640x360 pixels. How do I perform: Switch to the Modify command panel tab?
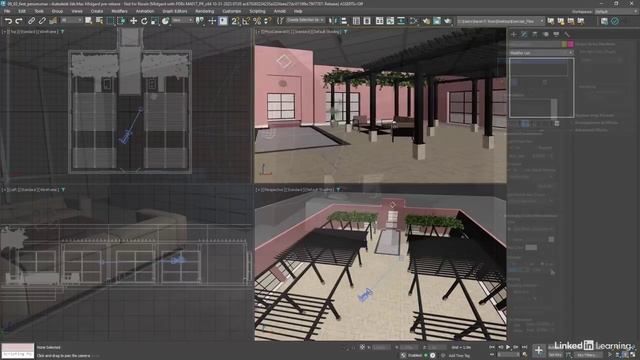[x=524, y=34]
